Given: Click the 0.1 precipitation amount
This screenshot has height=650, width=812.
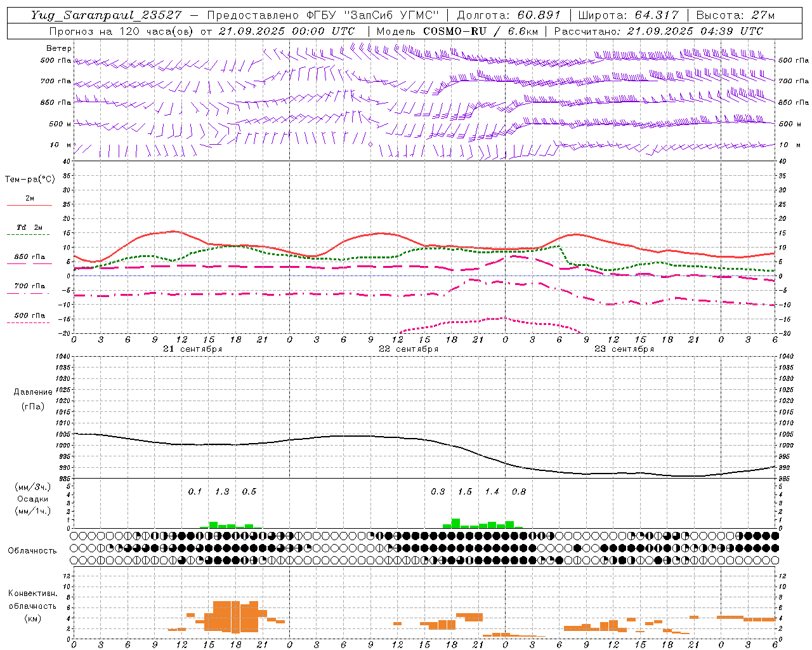Looking at the screenshot, I should 195,492.
